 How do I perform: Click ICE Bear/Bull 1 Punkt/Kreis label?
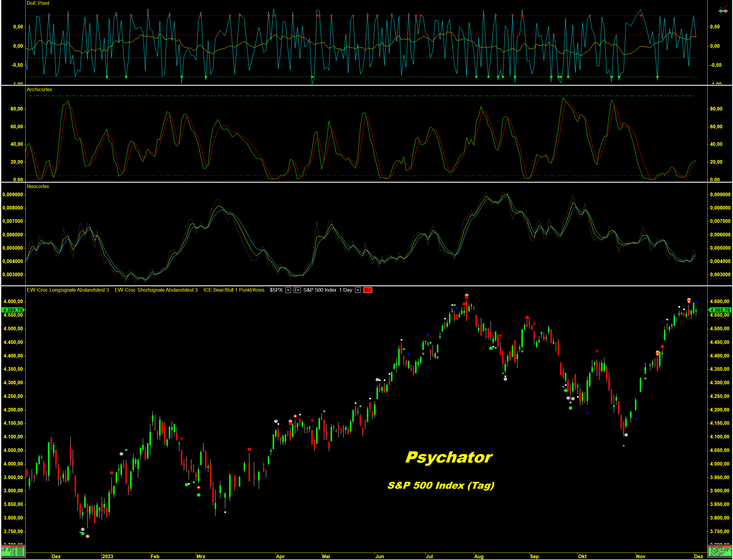(234, 290)
